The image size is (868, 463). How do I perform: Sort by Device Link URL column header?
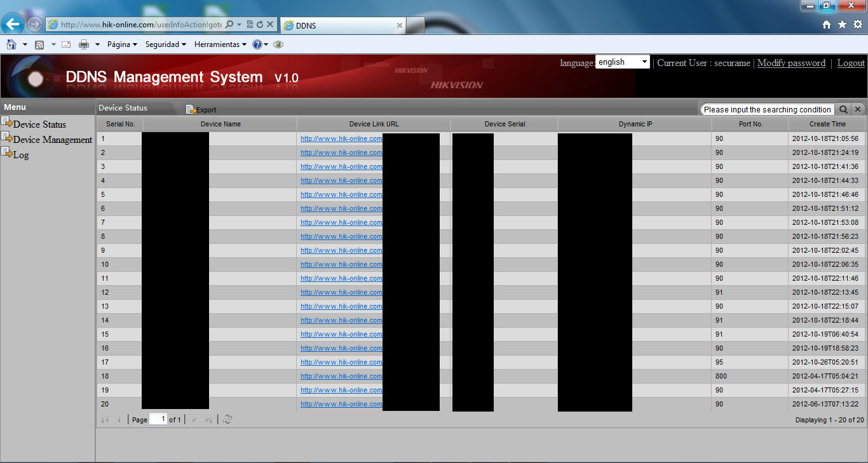pyautogui.click(x=374, y=124)
